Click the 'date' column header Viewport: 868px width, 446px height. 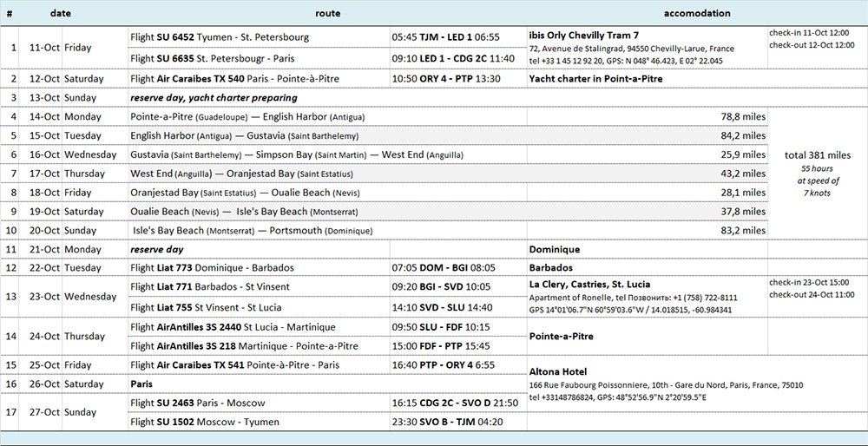[x=61, y=13]
